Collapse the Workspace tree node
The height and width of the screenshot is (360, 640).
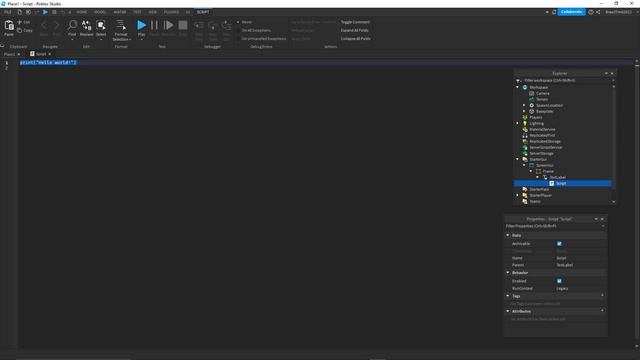pos(518,87)
